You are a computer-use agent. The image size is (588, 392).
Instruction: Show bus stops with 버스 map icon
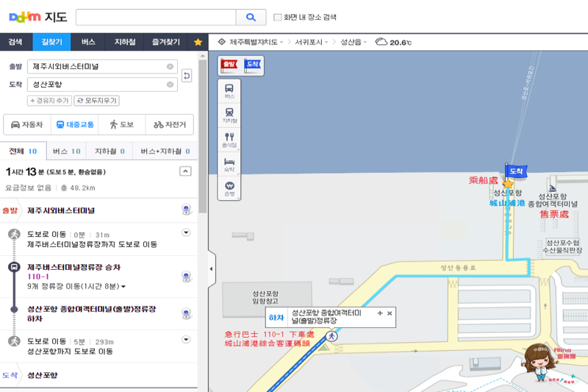[229, 91]
